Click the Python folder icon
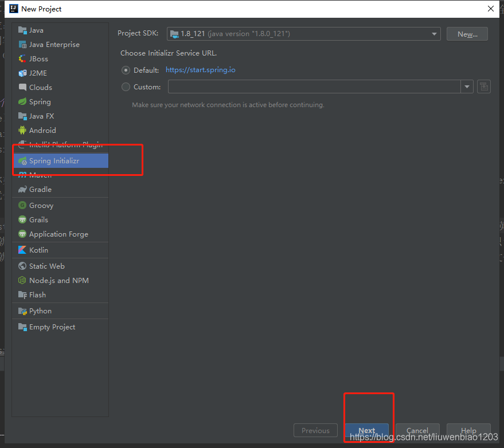Viewport: 504px width, 448px height. click(22, 311)
